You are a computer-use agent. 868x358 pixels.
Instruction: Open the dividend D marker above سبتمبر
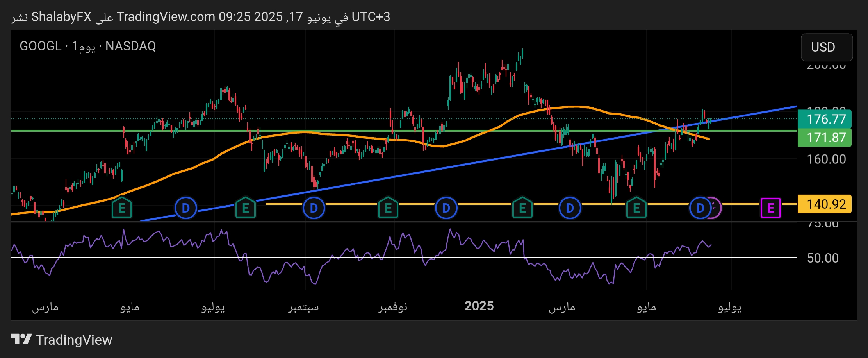pos(314,208)
